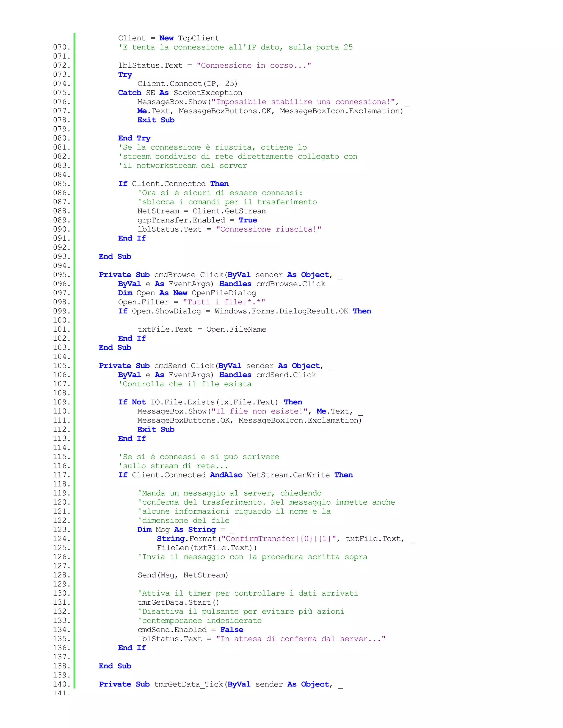Click 'End Sub' on line 103
Viewport: 563px width, 728px height.
pos(115,347)
